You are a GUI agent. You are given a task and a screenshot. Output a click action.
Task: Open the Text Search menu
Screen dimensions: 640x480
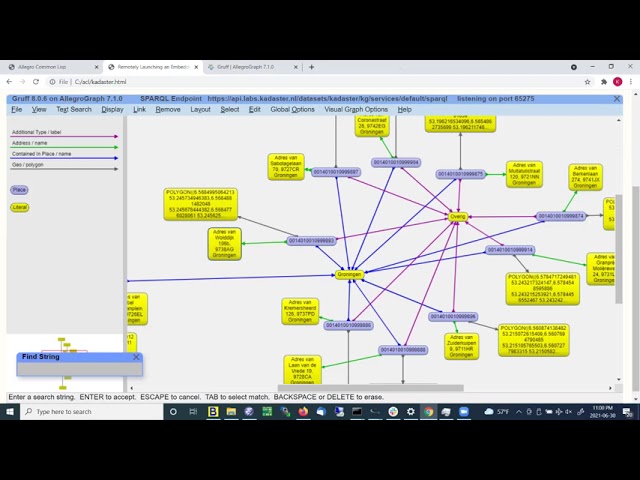[74, 109]
